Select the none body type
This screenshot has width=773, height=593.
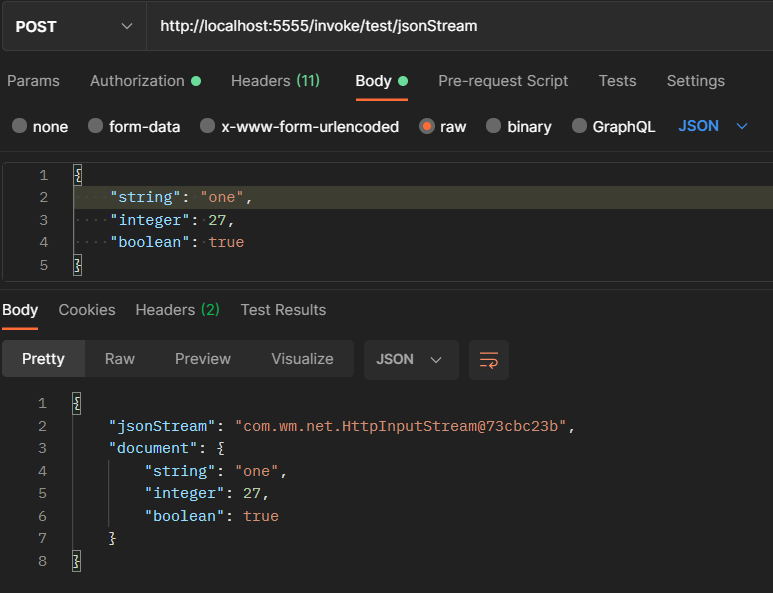click(x=40, y=126)
